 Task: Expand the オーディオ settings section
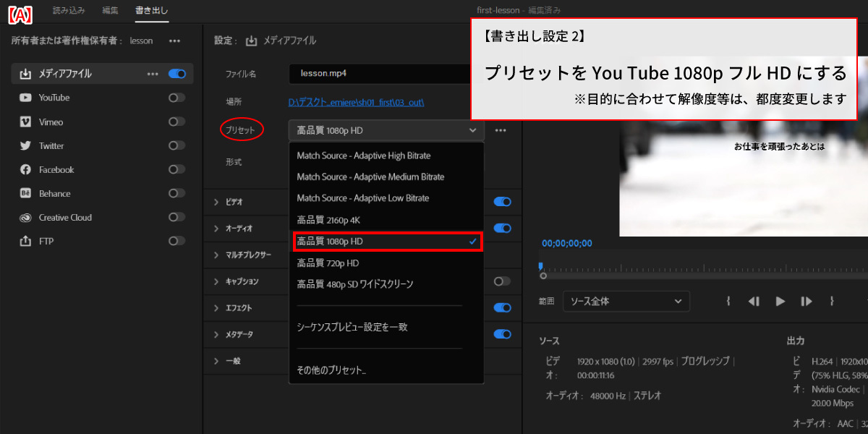pos(216,228)
